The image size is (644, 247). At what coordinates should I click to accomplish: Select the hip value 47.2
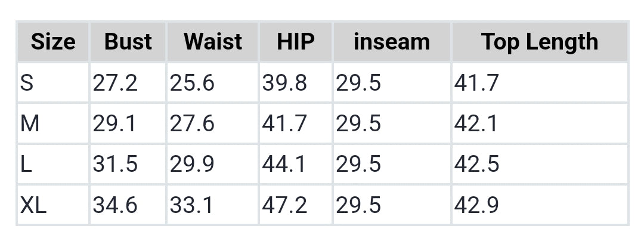(x=284, y=205)
